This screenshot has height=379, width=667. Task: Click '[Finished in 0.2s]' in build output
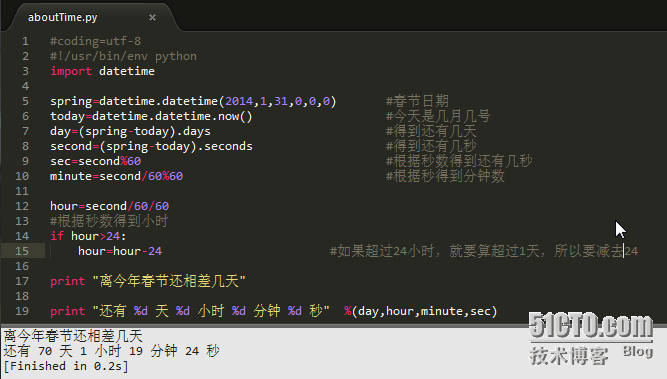coord(66,366)
